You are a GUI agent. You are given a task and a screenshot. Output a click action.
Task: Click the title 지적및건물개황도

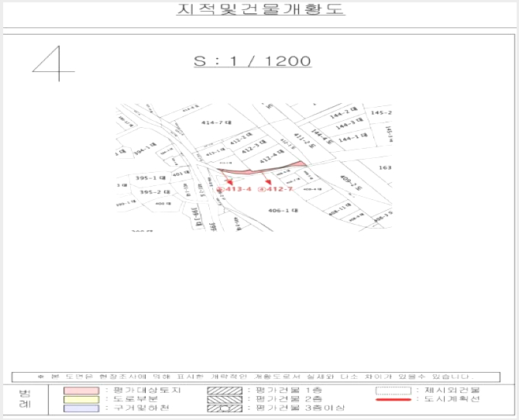[x=260, y=9]
